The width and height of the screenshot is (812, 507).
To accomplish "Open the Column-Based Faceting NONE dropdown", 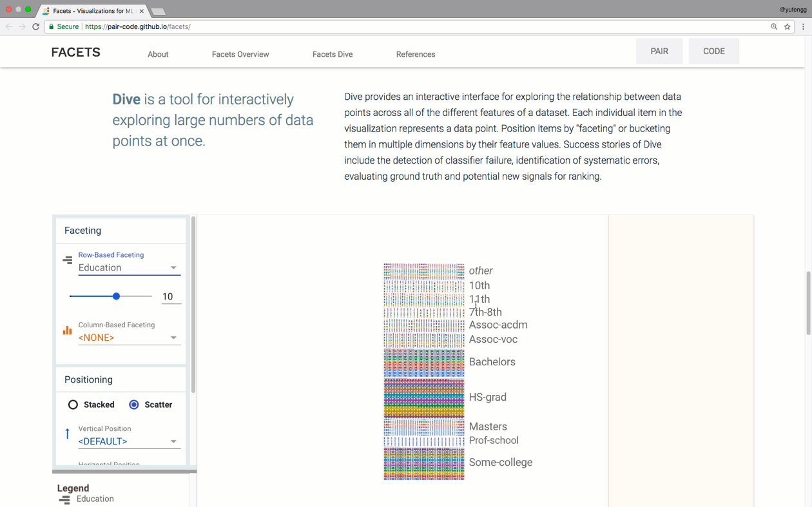I will coord(128,337).
